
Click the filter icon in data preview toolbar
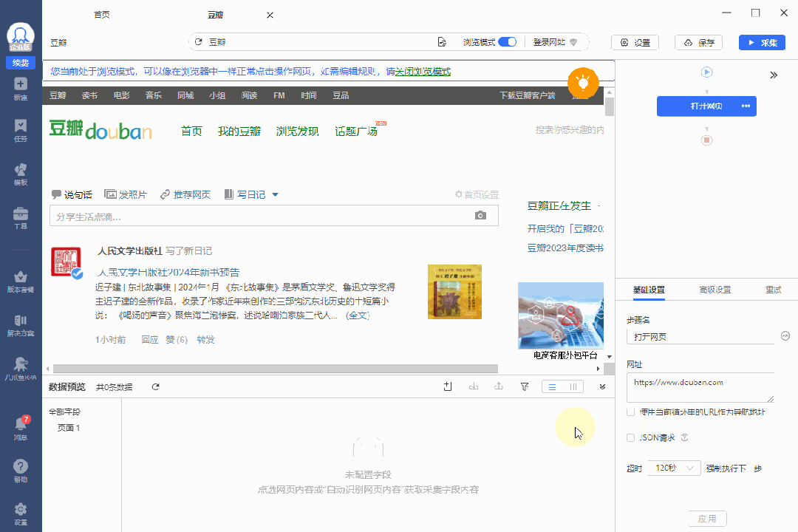[x=525, y=386]
